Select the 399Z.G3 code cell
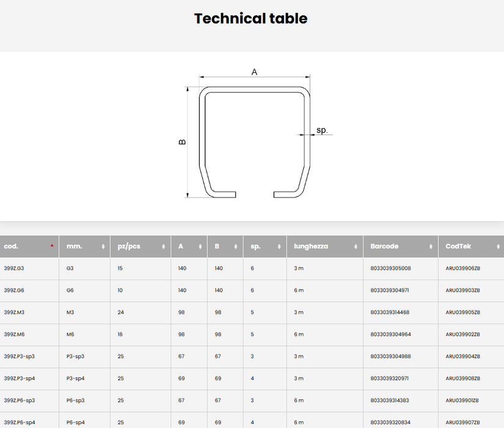Screen dimensions: 504x428 [x=14, y=268]
